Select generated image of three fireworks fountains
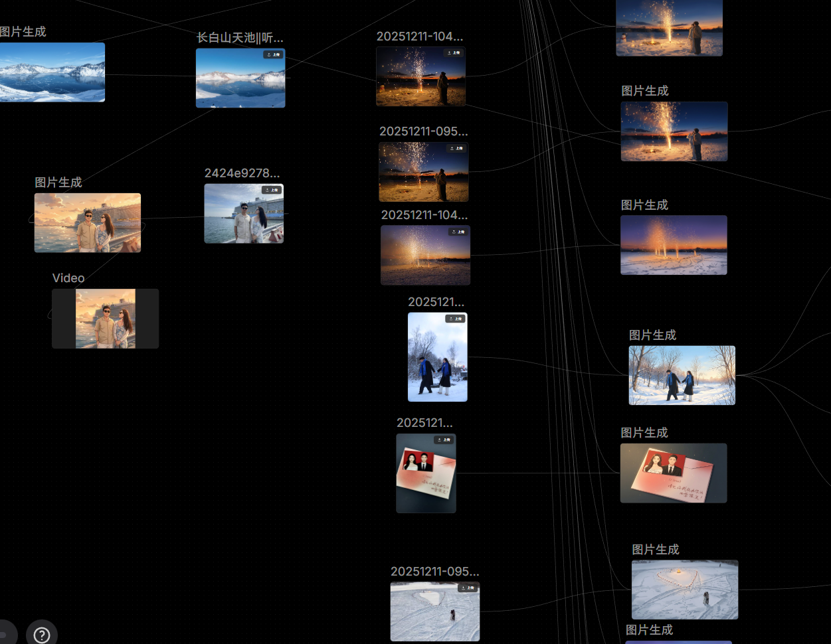Viewport: 831px width, 644px height. pos(674,245)
